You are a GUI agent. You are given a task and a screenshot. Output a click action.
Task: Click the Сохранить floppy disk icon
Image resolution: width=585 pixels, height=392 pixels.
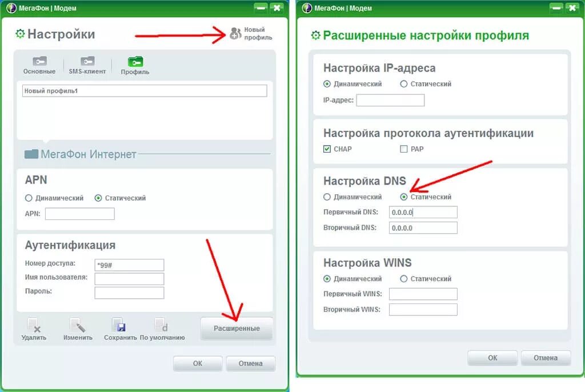point(119,325)
